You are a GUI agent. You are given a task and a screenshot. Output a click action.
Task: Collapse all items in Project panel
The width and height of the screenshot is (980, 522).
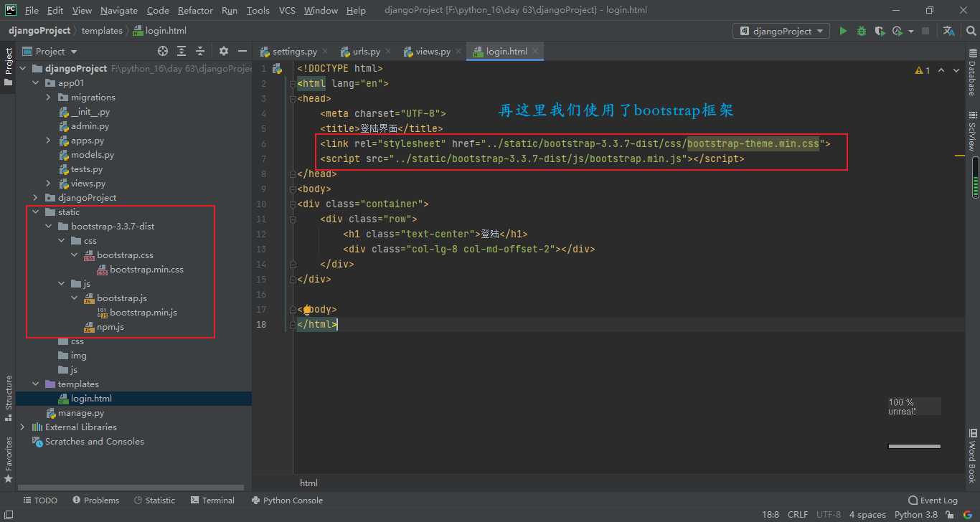[200, 51]
